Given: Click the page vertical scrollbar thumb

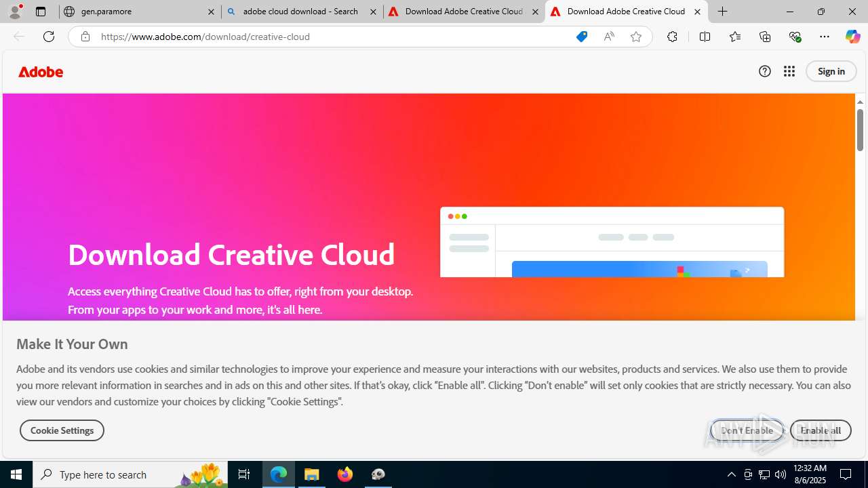Looking at the screenshot, I should click(860, 129).
